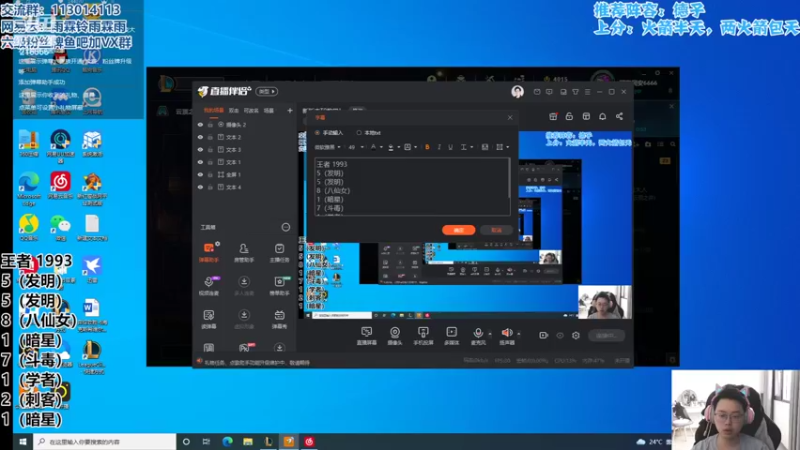Toggle italic formatting

pos(439,147)
